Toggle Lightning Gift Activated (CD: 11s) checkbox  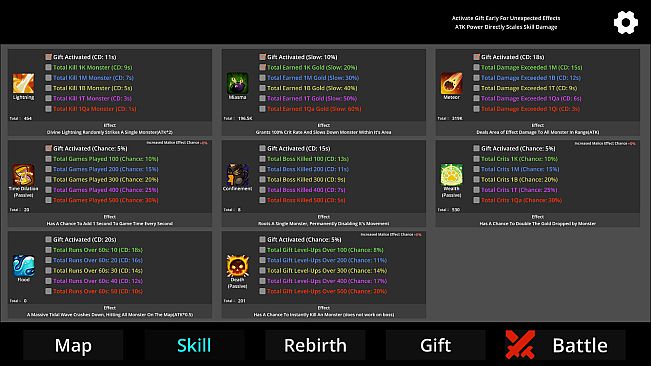coord(48,57)
